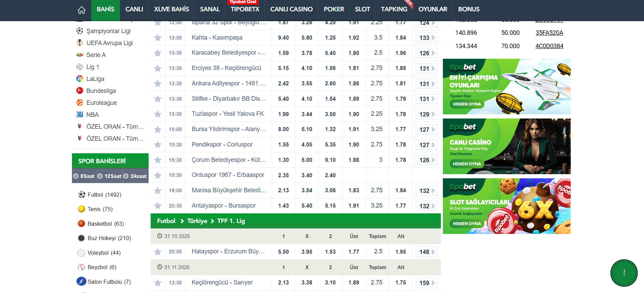Viewport: 644px width, 293px height.
Task: Select the Bundesliga logo icon
Action: 79,91
